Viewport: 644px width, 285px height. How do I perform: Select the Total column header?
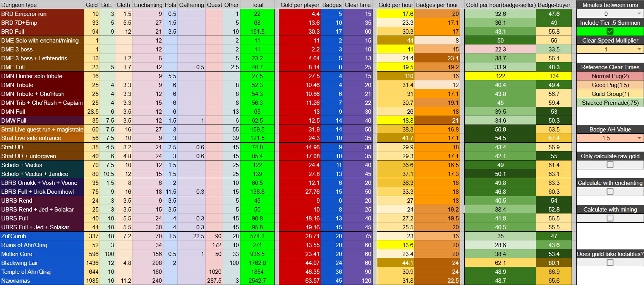[257, 5]
